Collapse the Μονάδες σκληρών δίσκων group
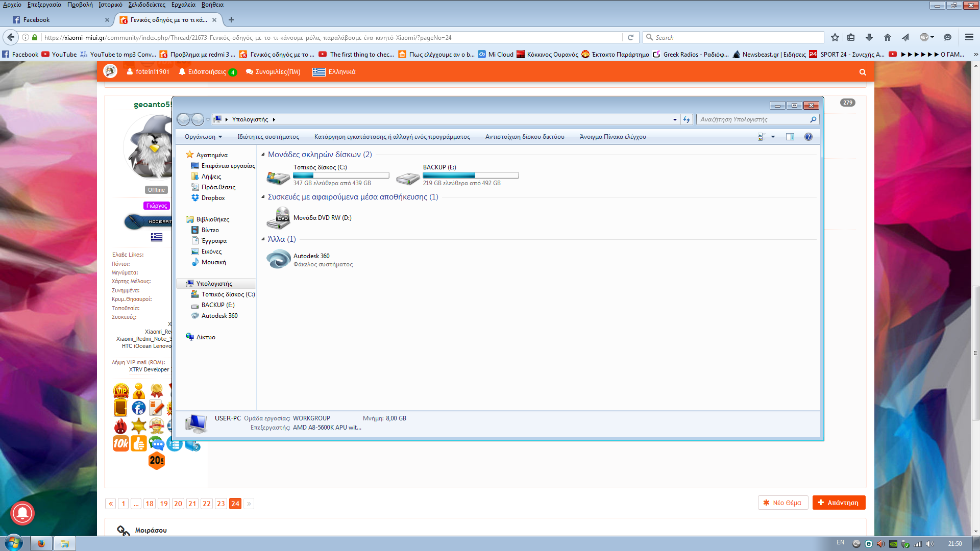Screen dimensions: 980x551 263,155
